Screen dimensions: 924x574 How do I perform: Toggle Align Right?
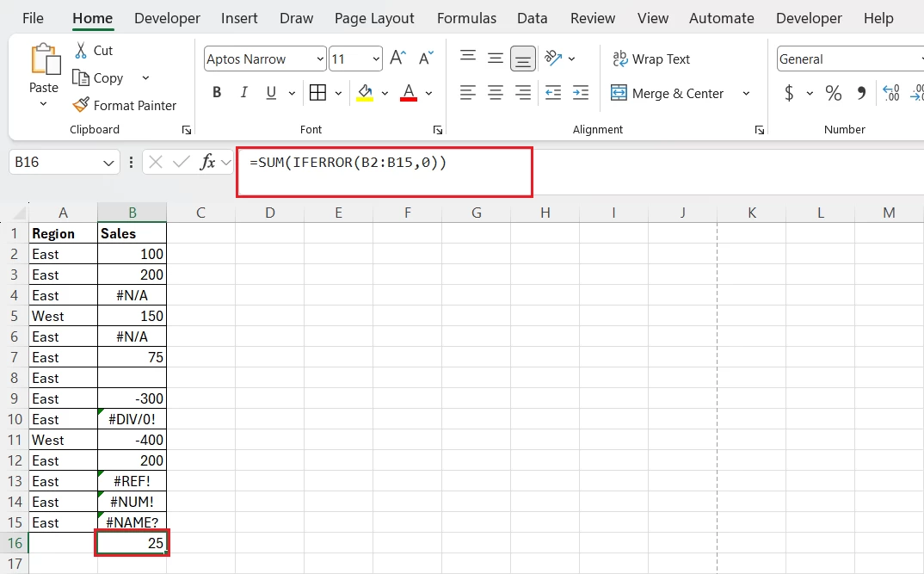click(x=523, y=93)
